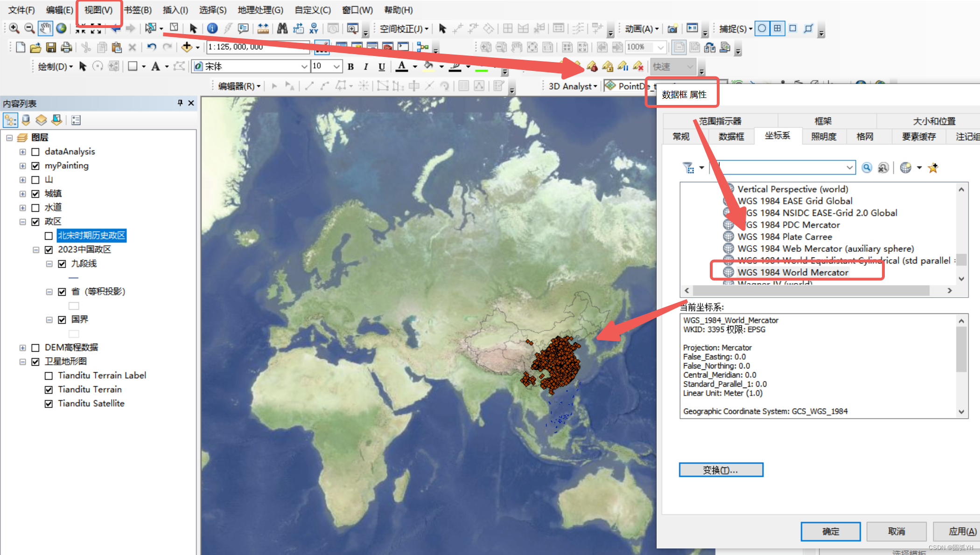
Task: Expand the DEM高程数据 layer group
Action: click(22, 347)
